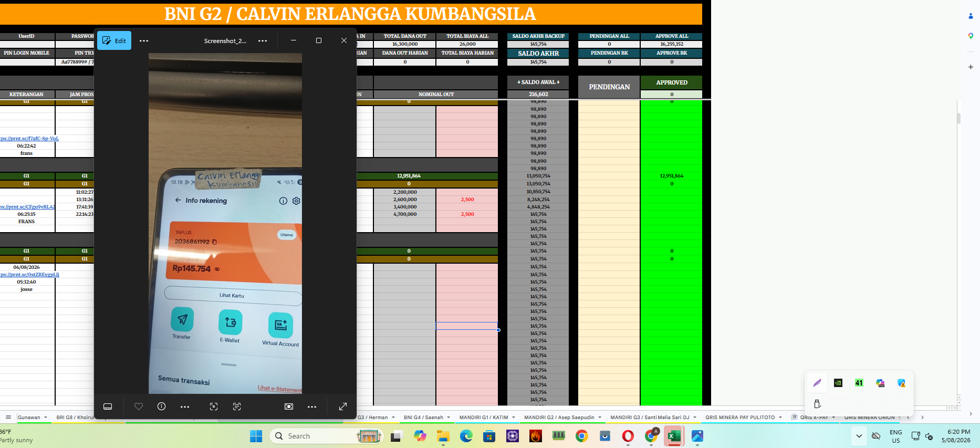Screen dimensions: 980x448
Task: Click the PENDINGAN column header
Action: 609,87
